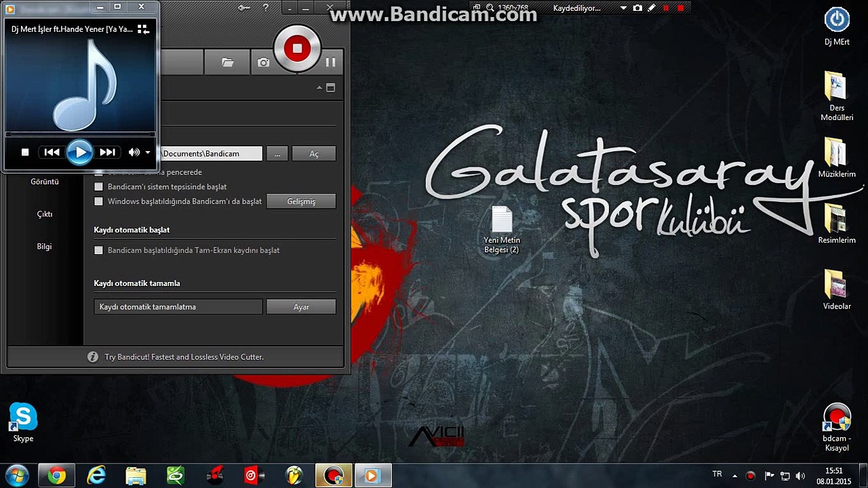Open Internet Explorer from the taskbar
The image size is (868, 488).
96,476
